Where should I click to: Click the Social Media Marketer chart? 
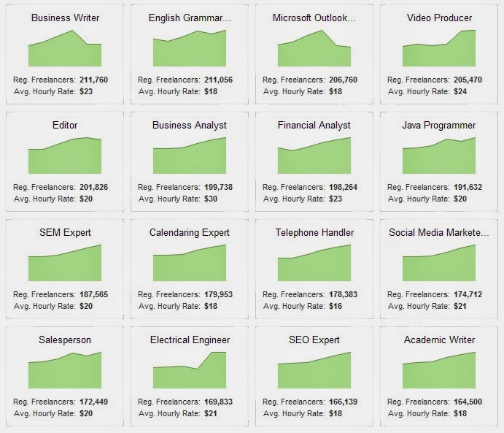[x=439, y=263]
